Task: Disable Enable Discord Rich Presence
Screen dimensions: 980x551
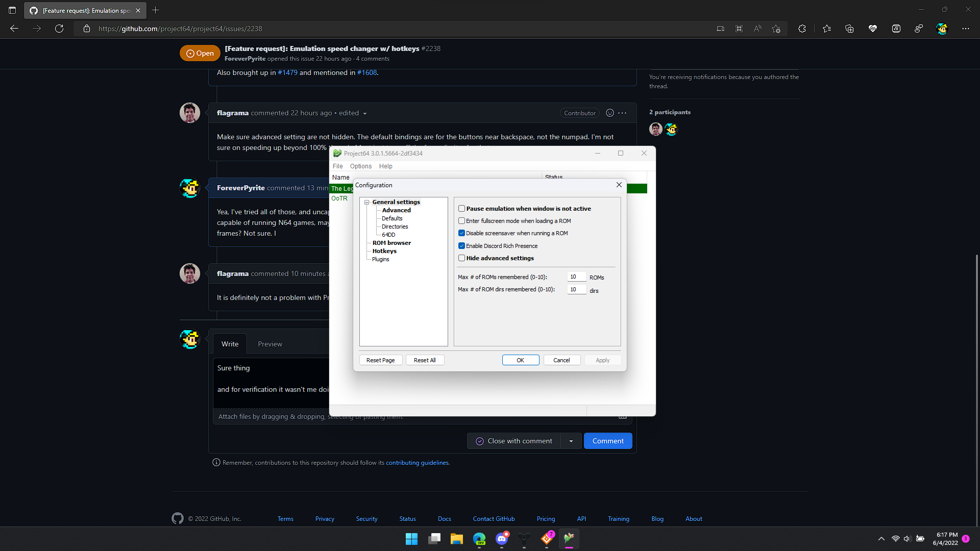Action: pyautogui.click(x=461, y=245)
